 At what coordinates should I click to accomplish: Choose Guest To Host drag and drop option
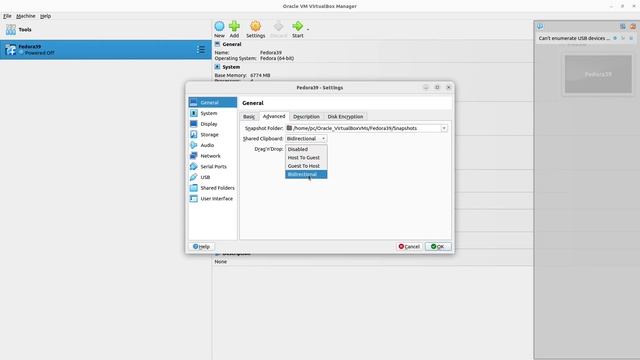(x=306, y=166)
